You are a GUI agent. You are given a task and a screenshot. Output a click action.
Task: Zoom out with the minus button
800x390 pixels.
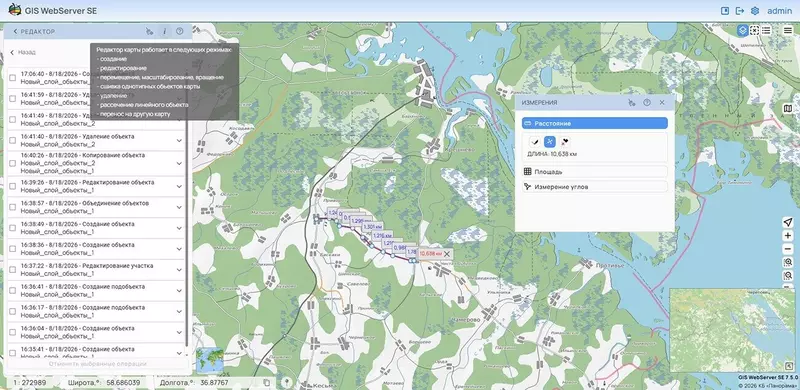[788, 249]
